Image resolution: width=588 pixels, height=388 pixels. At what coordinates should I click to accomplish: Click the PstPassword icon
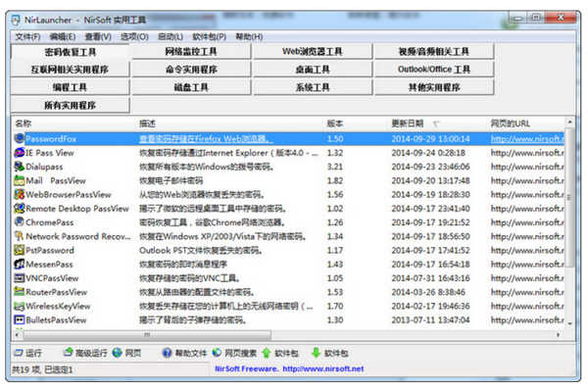click(x=20, y=250)
